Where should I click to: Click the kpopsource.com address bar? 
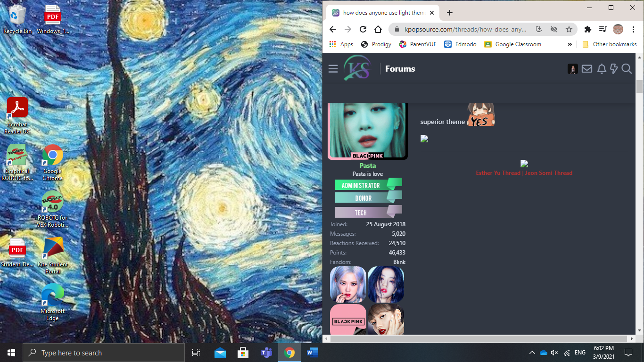[466, 29]
